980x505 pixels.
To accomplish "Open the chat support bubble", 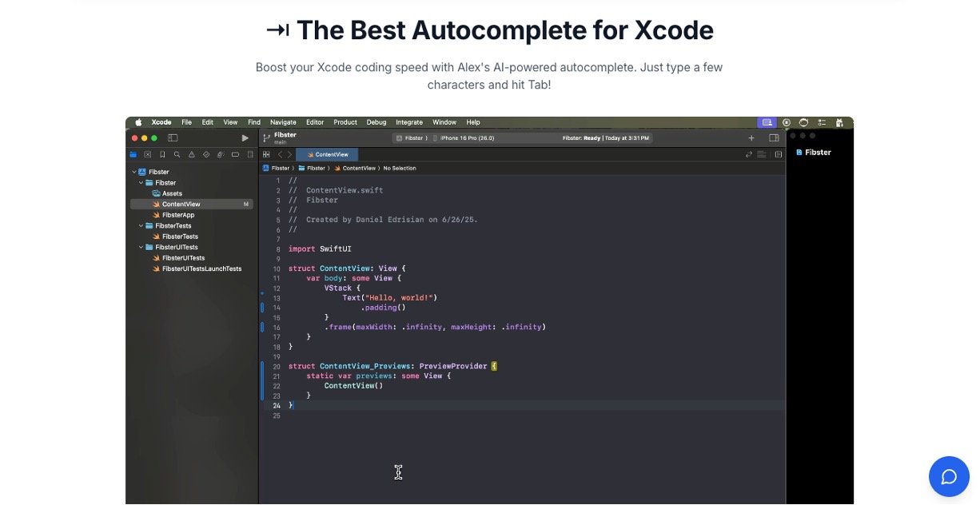I will click(x=949, y=477).
